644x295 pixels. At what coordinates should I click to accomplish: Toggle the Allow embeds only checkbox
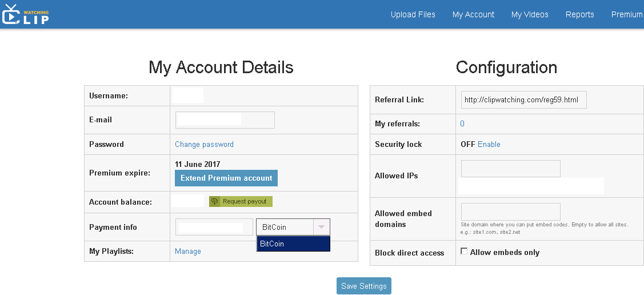464,251
